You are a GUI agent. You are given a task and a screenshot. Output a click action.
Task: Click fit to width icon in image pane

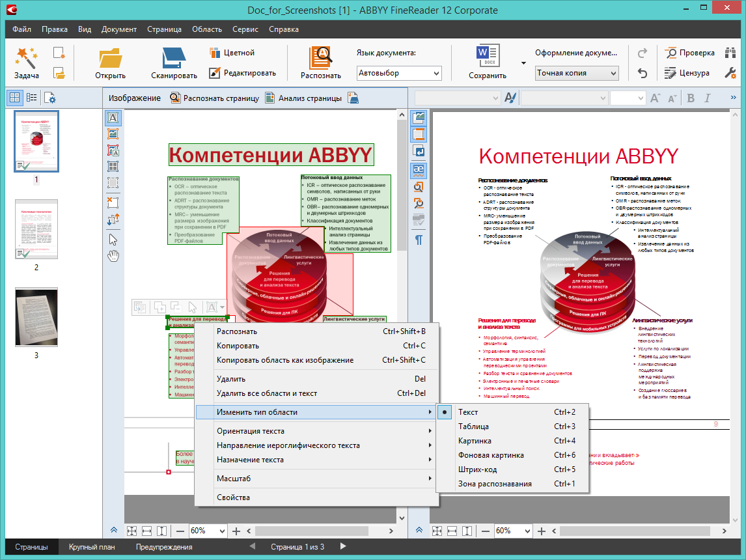(x=147, y=531)
